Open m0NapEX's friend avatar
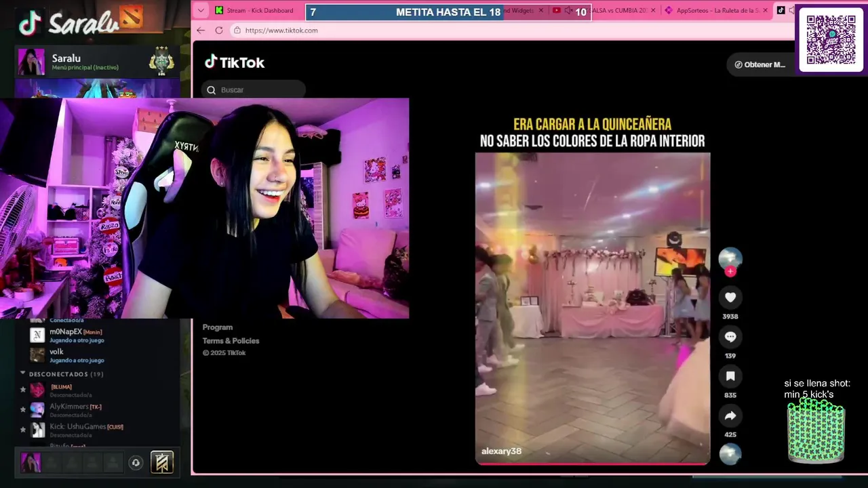 (x=37, y=335)
